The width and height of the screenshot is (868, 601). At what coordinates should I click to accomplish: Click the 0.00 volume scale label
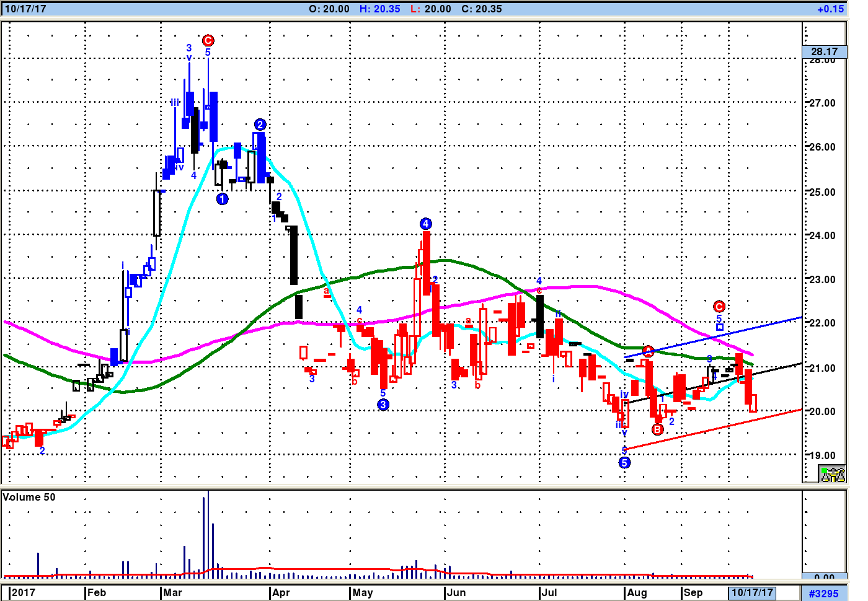824,577
